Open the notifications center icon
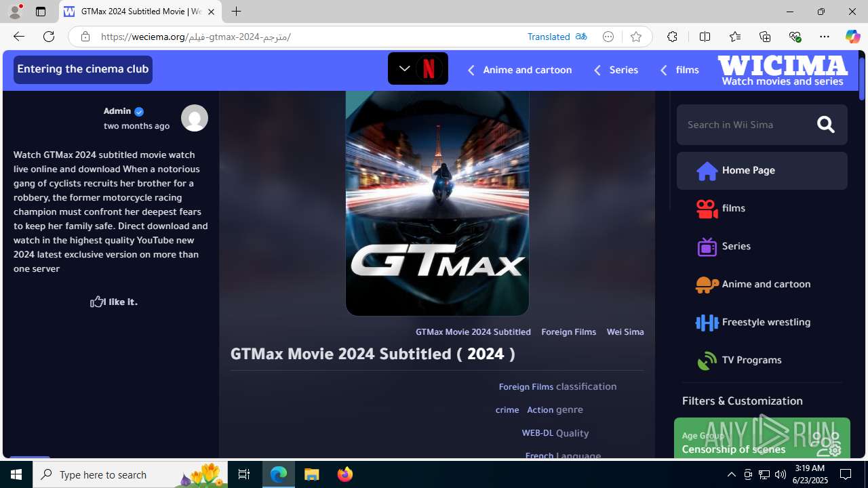 point(846,474)
